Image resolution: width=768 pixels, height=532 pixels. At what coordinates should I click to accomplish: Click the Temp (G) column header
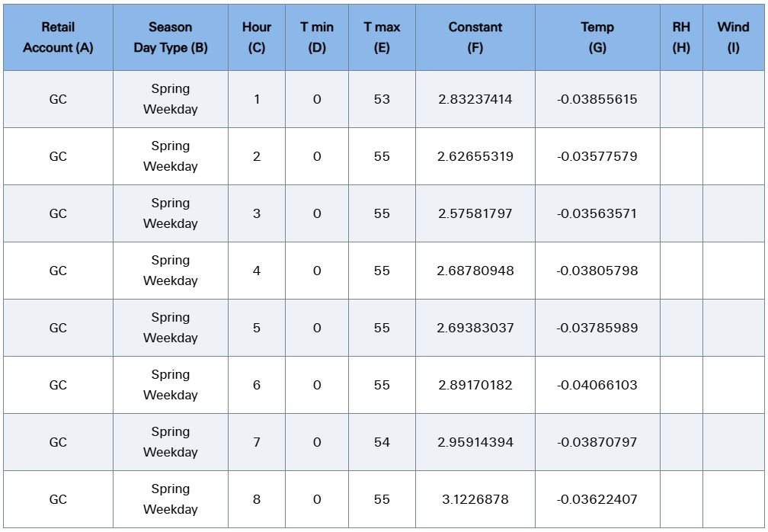[x=597, y=37]
